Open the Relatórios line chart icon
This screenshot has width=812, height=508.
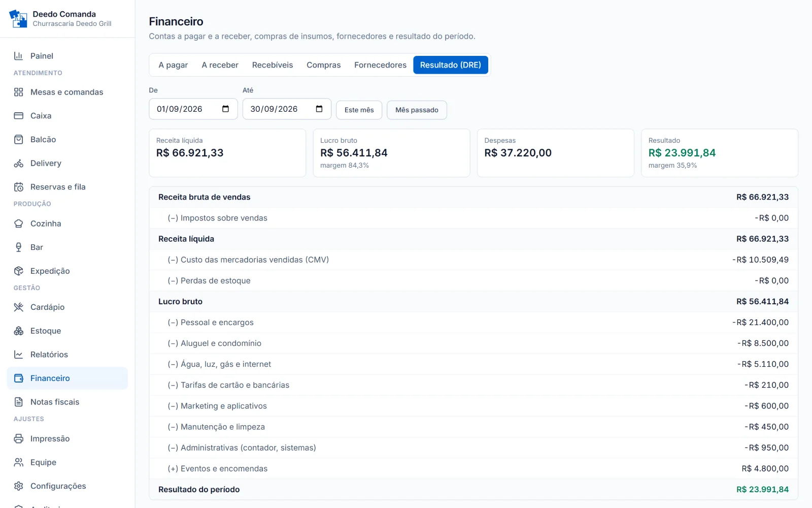coord(19,355)
